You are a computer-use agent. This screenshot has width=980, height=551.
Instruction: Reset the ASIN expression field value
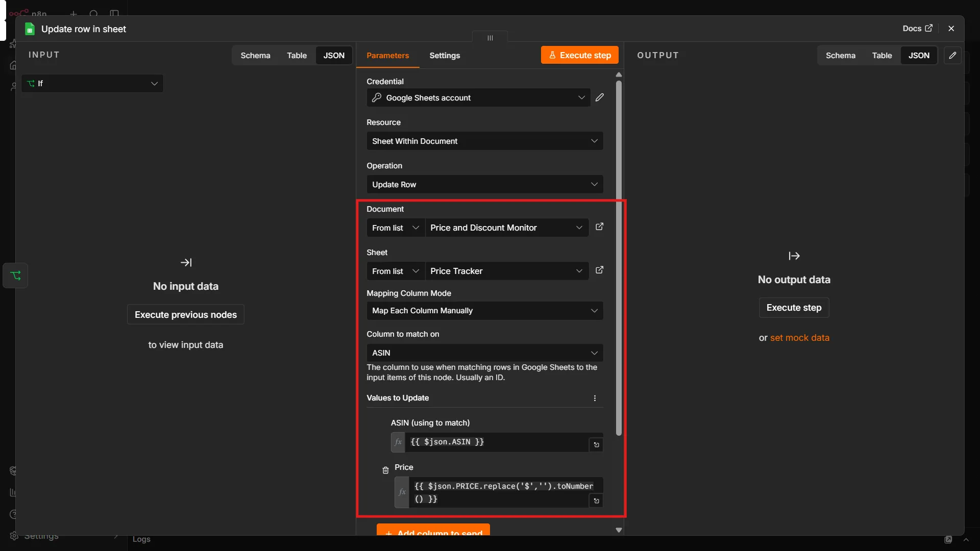pyautogui.click(x=596, y=445)
